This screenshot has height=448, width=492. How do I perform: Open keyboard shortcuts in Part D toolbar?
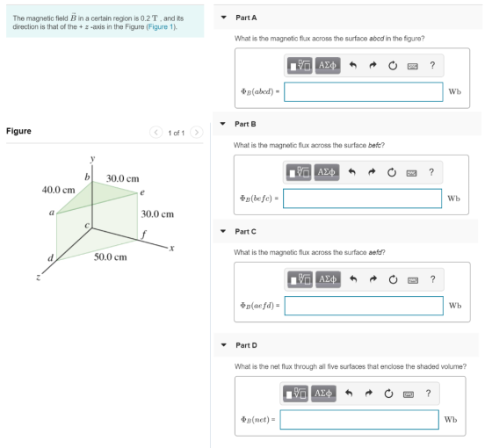pos(409,394)
